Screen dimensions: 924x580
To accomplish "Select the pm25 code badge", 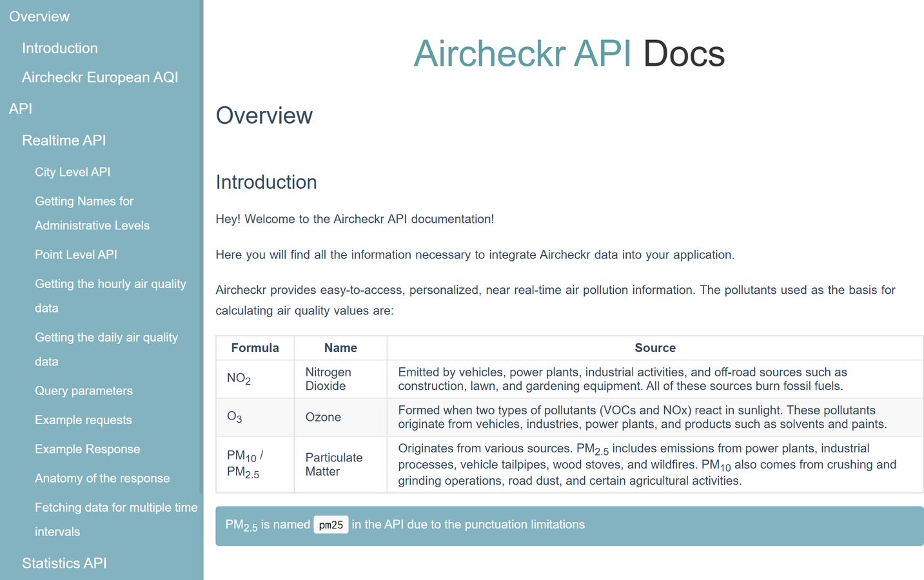I will (331, 525).
